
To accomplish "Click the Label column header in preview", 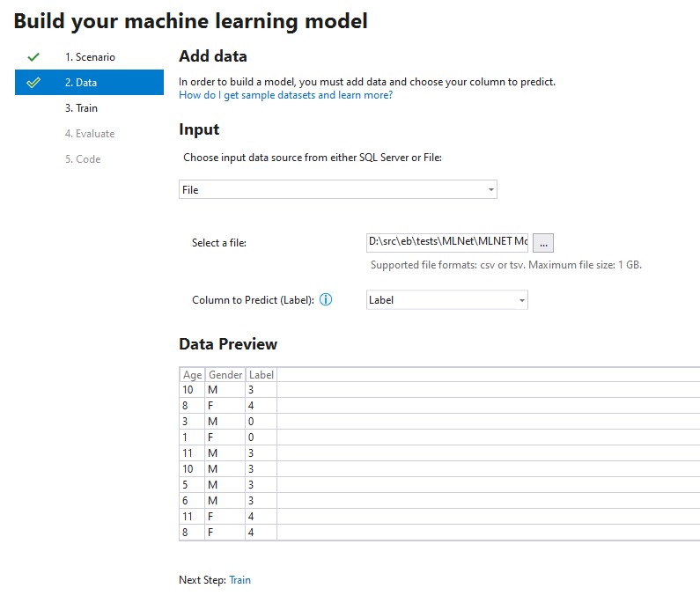I will tap(262, 375).
